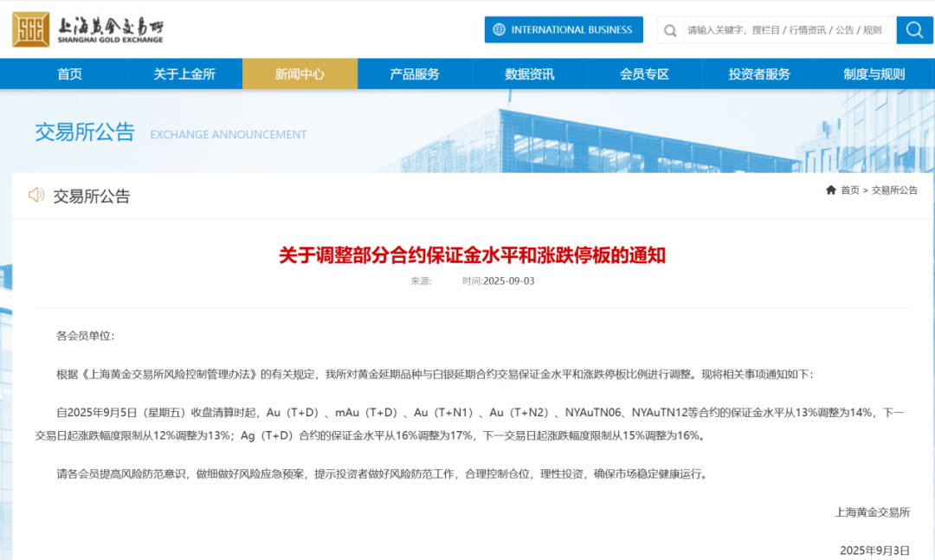The height and width of the screenshot is (560, 935).
Task: Click the globe icon on International Business button
Action: tap(498, 29)
